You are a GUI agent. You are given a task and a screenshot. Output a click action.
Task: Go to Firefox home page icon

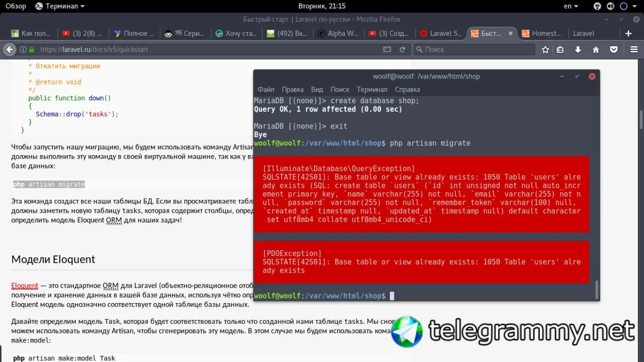pos(596,49)
